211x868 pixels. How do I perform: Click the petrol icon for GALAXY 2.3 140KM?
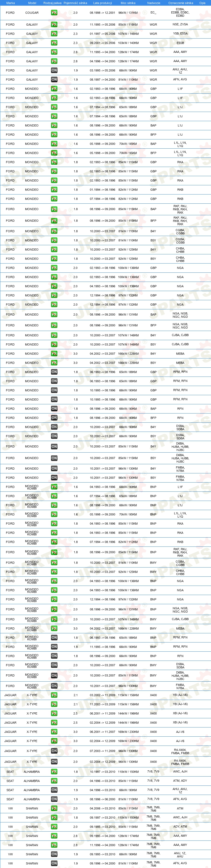pos(54,43)
